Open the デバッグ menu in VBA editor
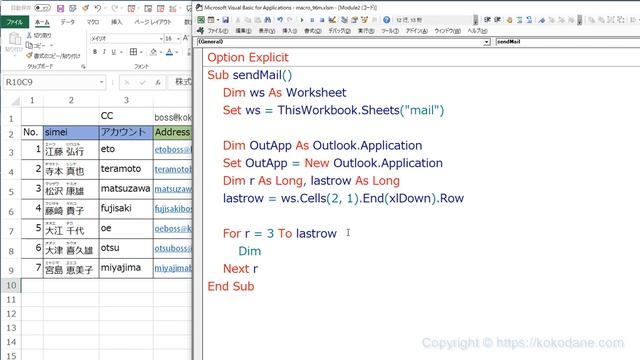Viewport: 640px width, 360px height. click(x=339, y=31)
